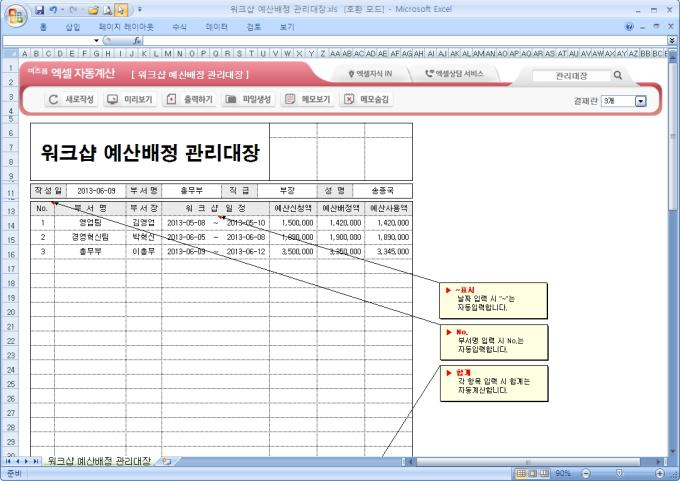This screenshot has height=481, width=680.
Task: Select the 워크샵 예산배정 관리대장 sheet tab
Action: coord(99,461)
